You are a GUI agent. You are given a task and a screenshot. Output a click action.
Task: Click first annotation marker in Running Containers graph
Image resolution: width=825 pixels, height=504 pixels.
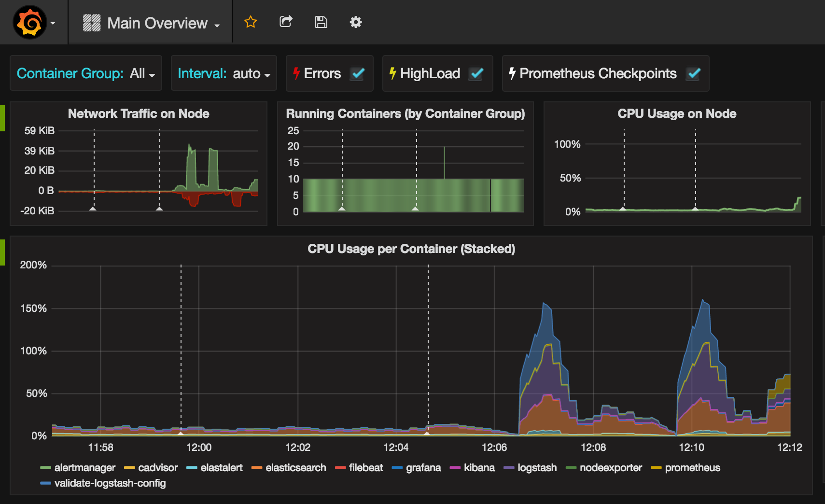click(x=342, y=209)
